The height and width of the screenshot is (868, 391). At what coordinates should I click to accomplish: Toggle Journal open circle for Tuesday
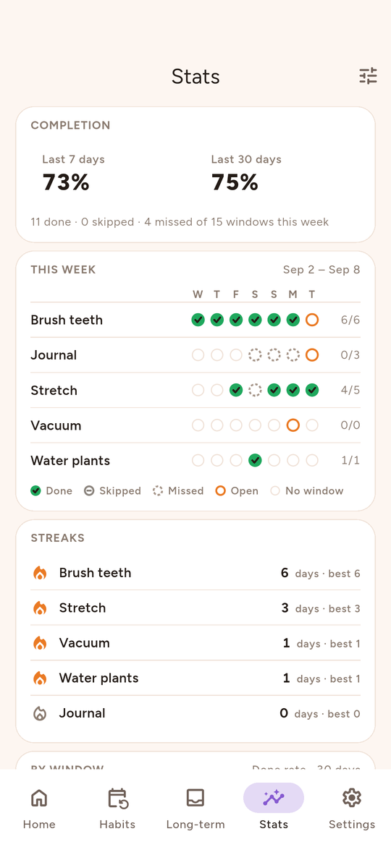(312, 355)
